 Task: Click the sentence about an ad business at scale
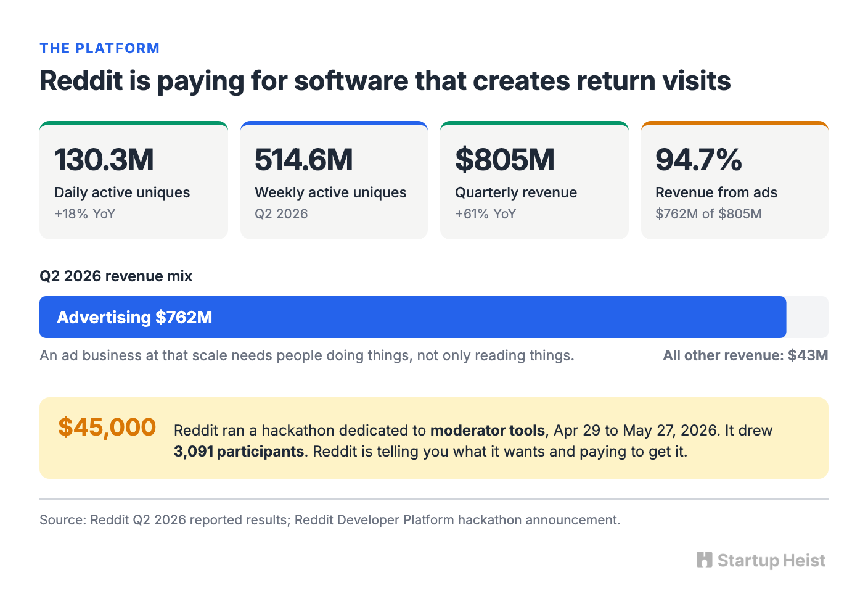[x=307, y=355]
